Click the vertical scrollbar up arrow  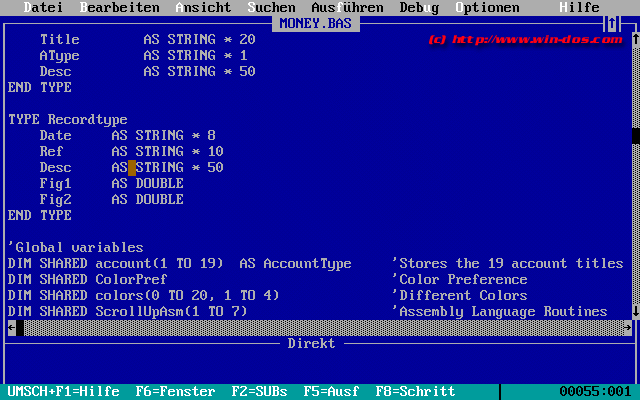635,39
